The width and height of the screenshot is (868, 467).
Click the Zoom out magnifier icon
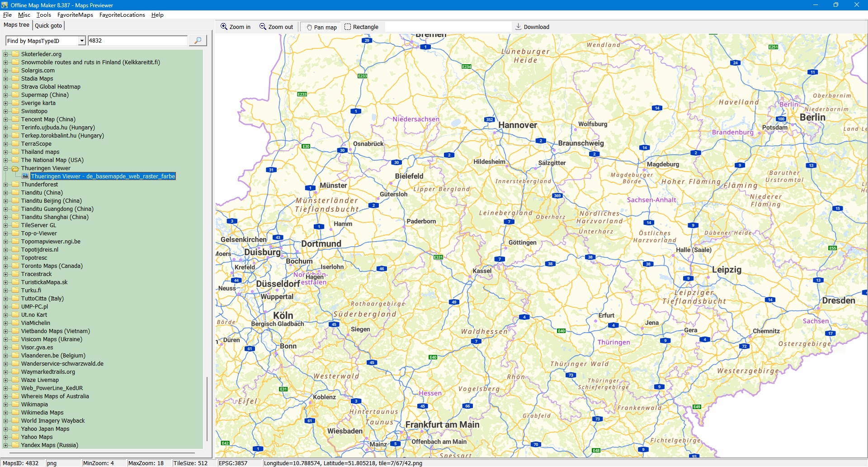(x=263, y=27)
